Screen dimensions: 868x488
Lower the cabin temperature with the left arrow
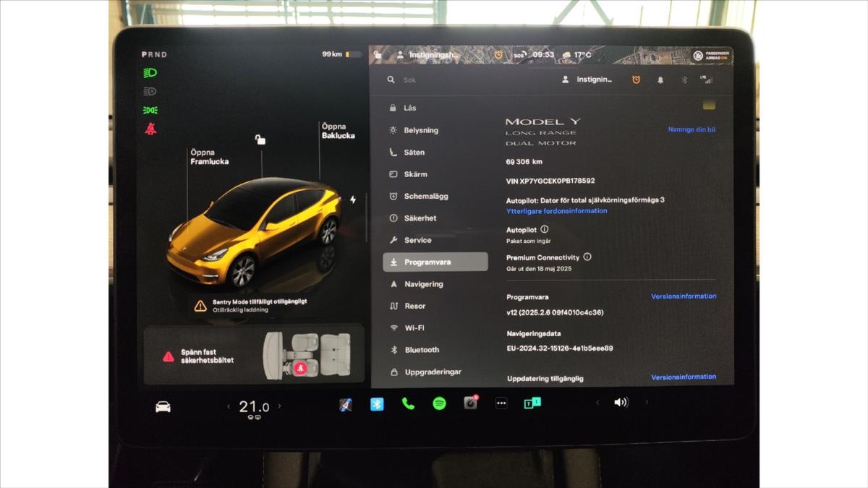229,406
